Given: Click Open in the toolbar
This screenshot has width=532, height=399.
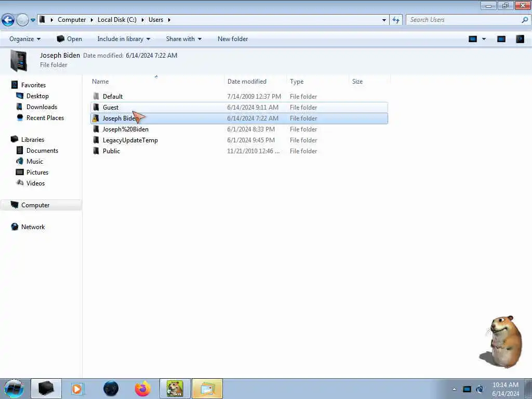Looking at the screenshot, I should tap(70, 39).
